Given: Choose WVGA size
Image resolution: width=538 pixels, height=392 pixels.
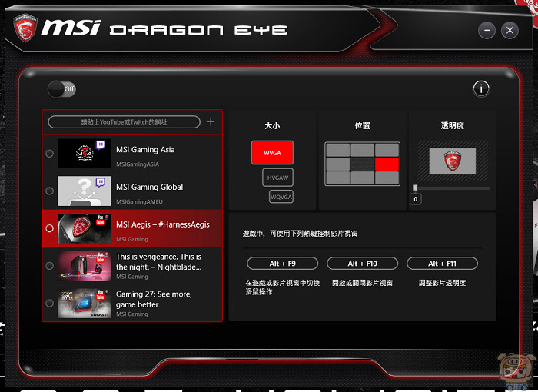Looking at the screenshot, I should pos(272,153).
